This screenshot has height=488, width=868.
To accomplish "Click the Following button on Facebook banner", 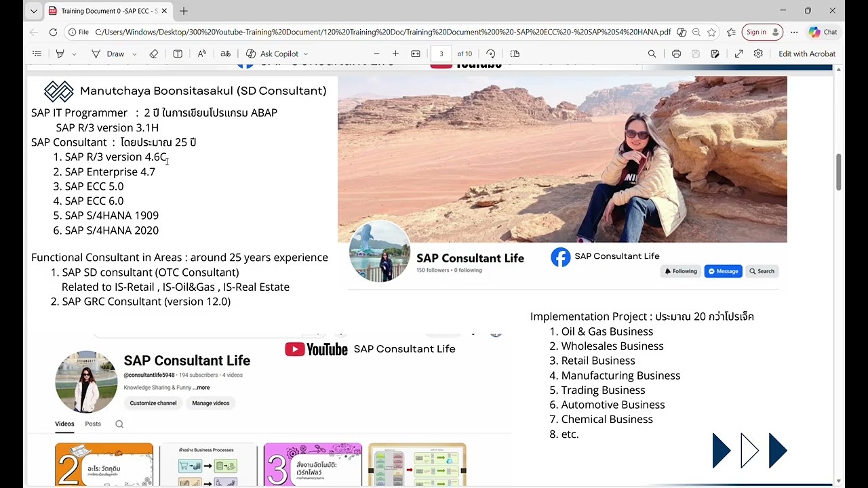I will point(681,271).
